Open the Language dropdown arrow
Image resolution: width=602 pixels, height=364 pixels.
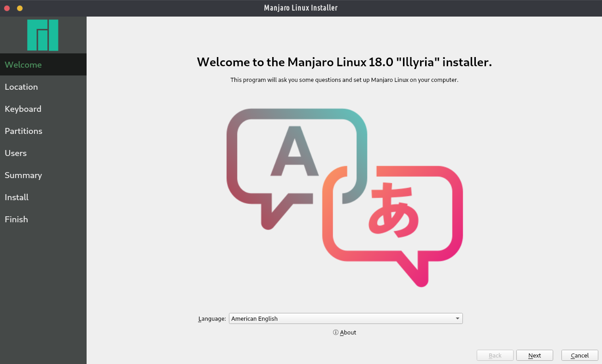(457, 318)
